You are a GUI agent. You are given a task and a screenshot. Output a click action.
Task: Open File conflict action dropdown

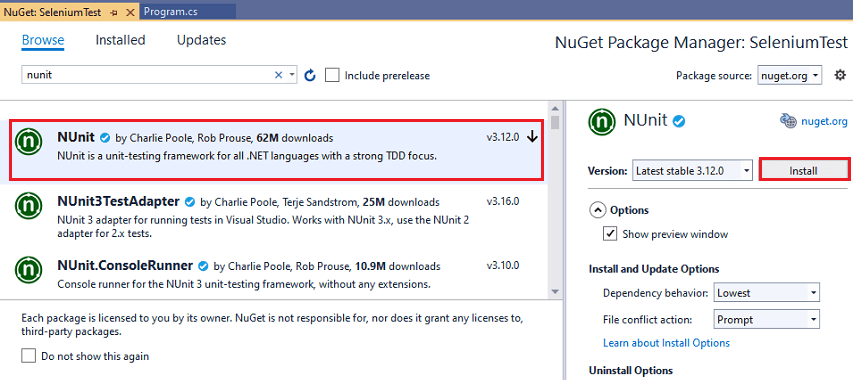(767, 319)
